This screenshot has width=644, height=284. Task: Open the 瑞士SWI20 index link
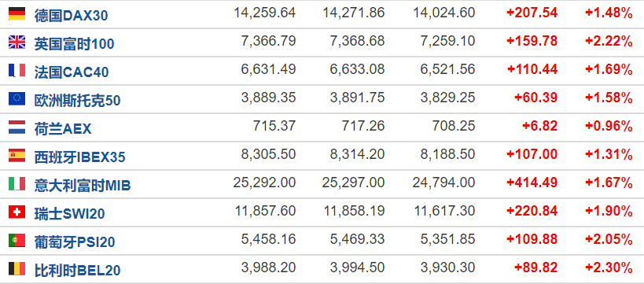click(x=69, y=214)
